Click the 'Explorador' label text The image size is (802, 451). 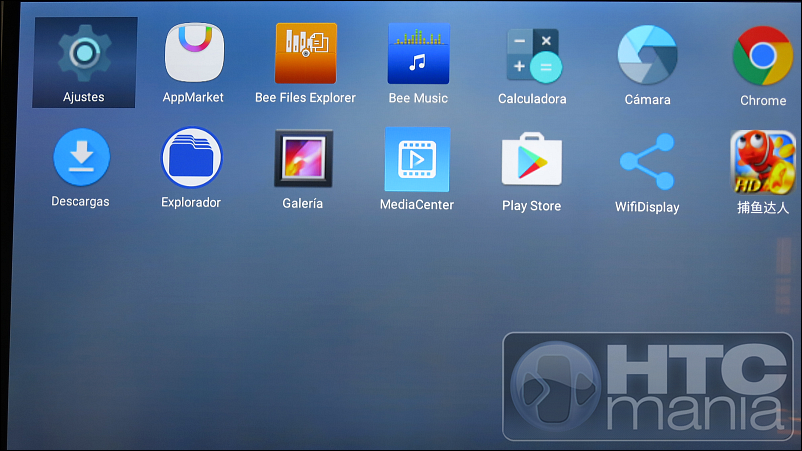[x=191, y=202]
